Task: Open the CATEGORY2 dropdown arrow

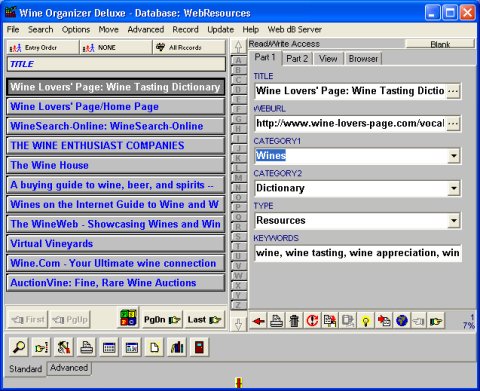Action: coord(454,188)
